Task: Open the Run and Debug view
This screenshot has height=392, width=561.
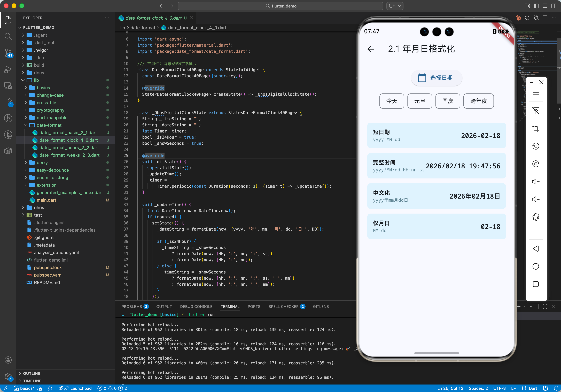Action: tap(8, 70)
